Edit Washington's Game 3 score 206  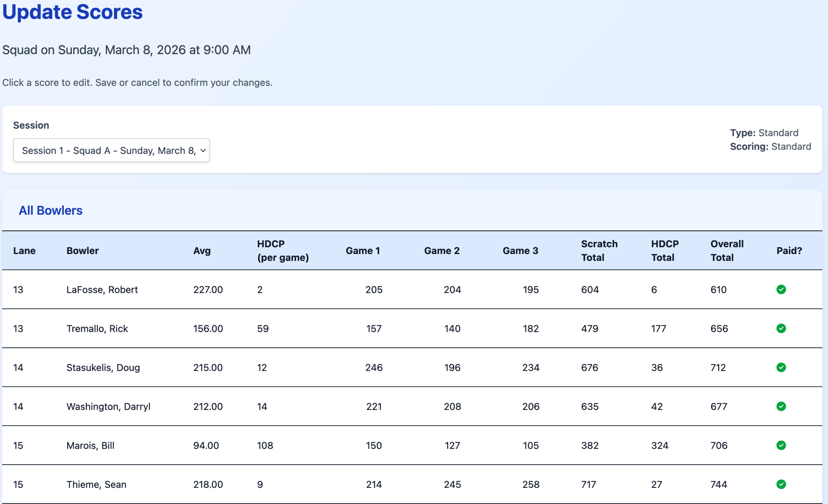tap(531, 407)
